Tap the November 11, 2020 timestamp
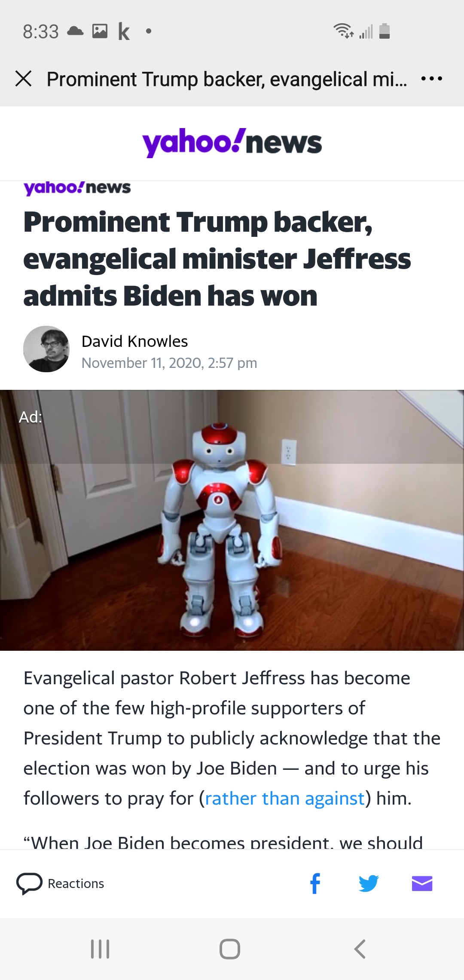 coord(169,363)
